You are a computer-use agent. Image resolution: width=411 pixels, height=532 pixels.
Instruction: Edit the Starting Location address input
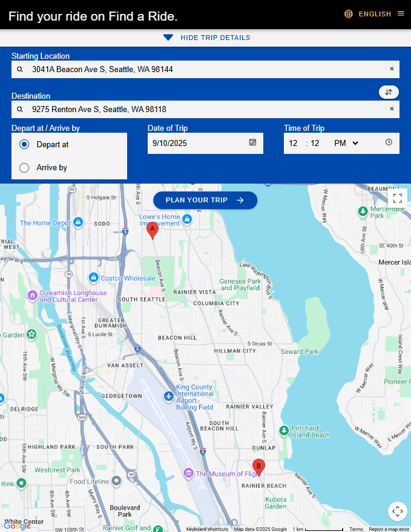pos(205,69)
